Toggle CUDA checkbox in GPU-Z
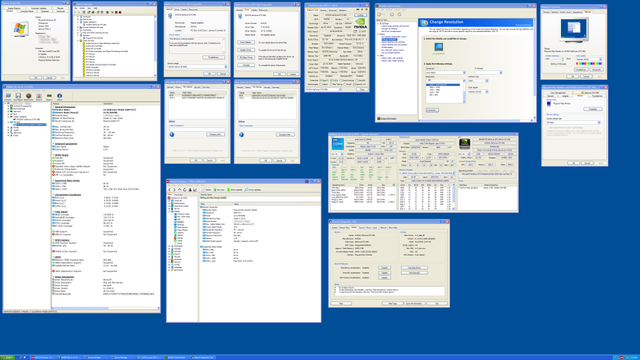Image resolution: width=640 pixels, height=360 pixels. [x=331, y=80]
